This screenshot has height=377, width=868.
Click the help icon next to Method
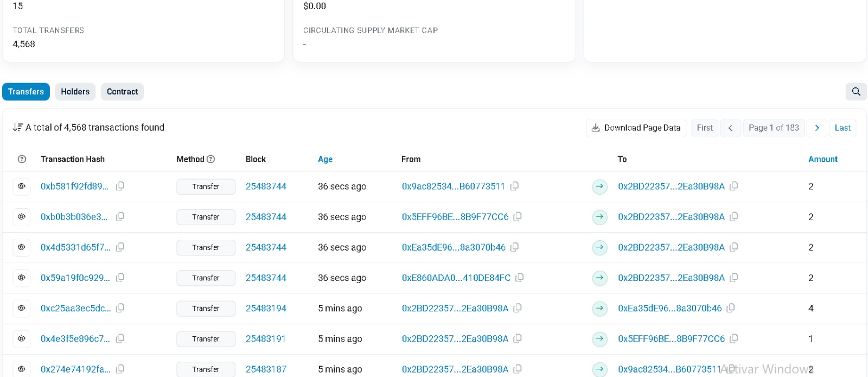211,159
